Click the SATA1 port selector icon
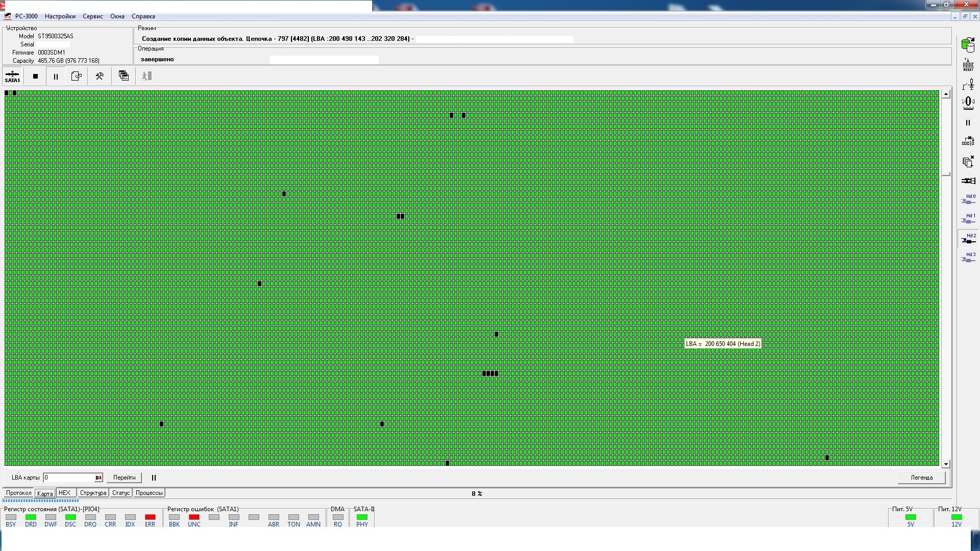 tap(12, 77)
